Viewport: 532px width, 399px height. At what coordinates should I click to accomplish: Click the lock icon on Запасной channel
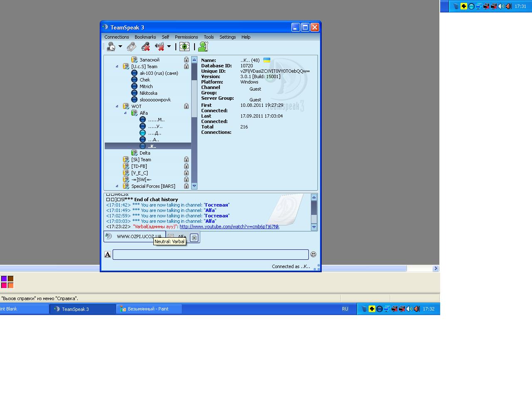[x=186, y=60]
